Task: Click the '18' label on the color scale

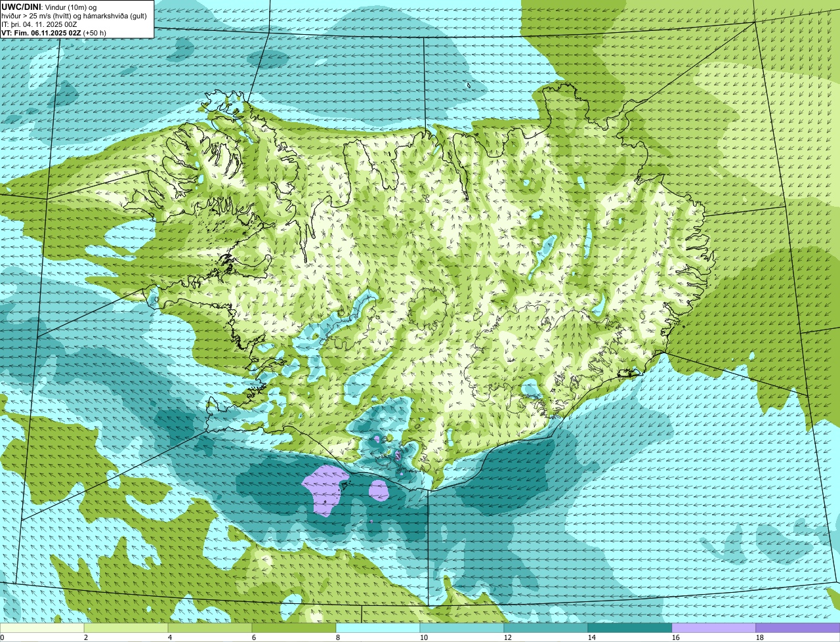Action: point(760,637)
